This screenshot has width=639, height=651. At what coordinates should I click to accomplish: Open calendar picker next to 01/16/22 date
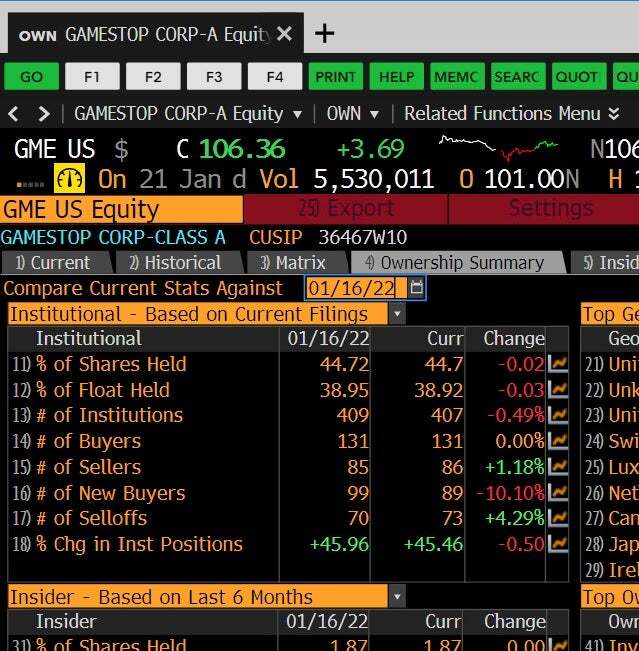pyautogui.click(x=416, y=287)
